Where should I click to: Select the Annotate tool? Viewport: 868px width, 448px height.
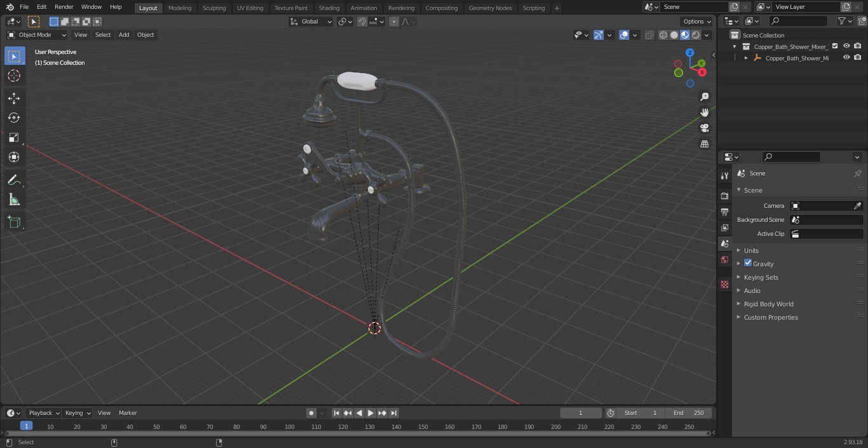[14, 180]
